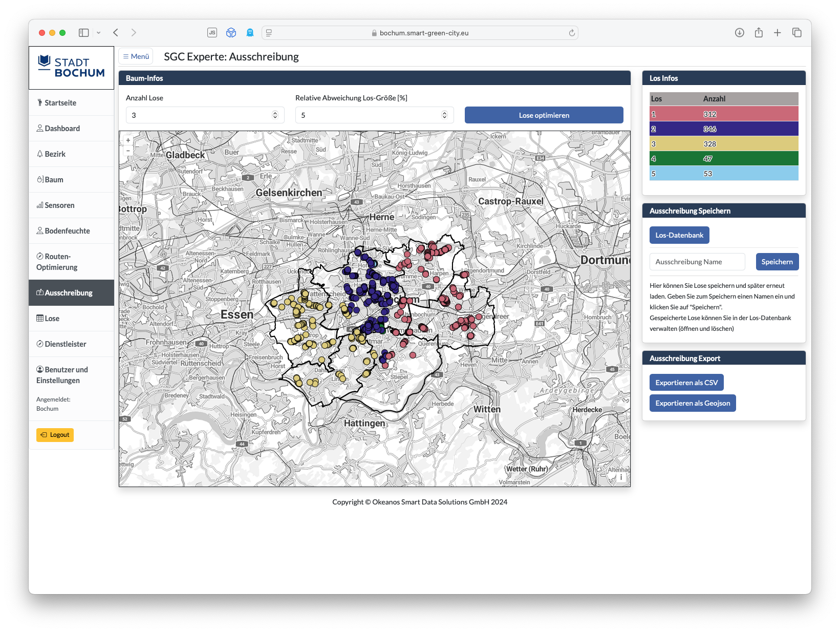This screenshot has height=632, width=840.
Task: Focus the Ausschreibung Name input field
Action: 697,262
